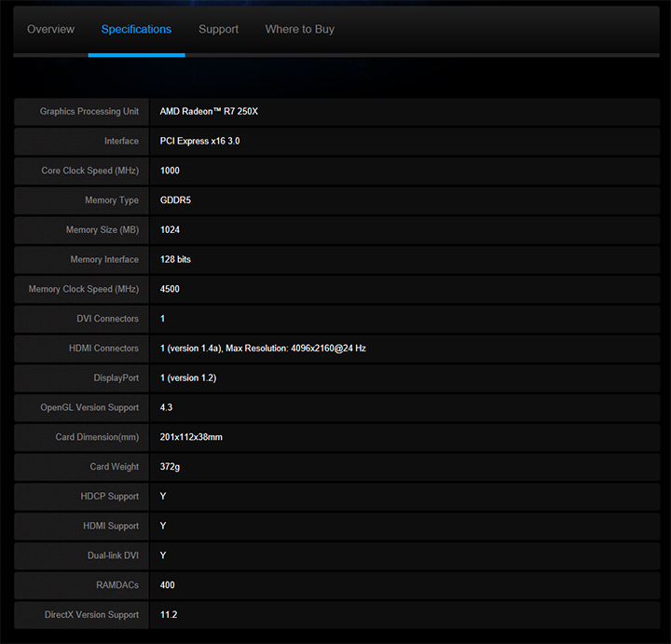This screenshot has height=644, width=671.
Task: Open the Overview tab
Action: click(x=50, y=29)
